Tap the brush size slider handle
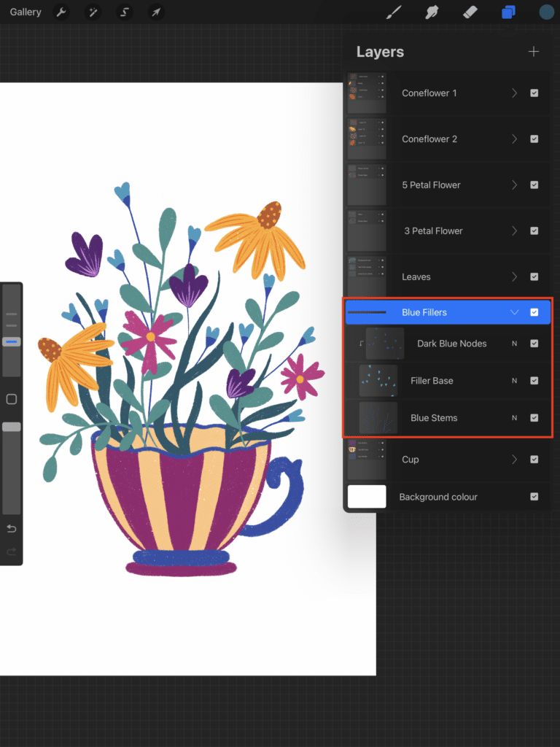The width and height of the screenshot is (560, 747). (x=12, y=341)
